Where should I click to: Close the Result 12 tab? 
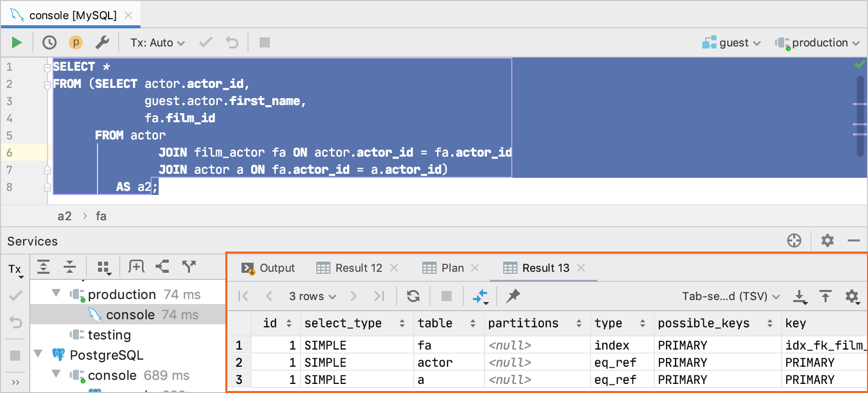pyautogui.click(x=394, y=268)
